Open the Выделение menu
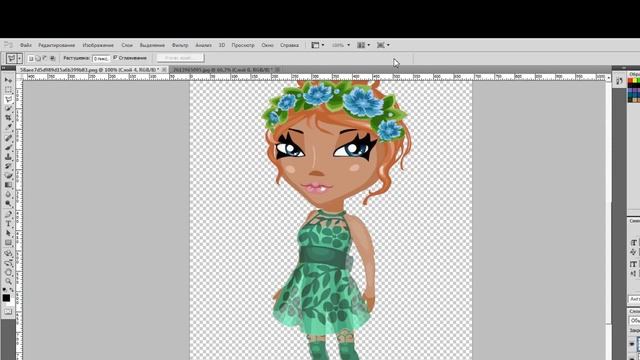The width and height of the screenshot is (640, 360). click(152, 45)
